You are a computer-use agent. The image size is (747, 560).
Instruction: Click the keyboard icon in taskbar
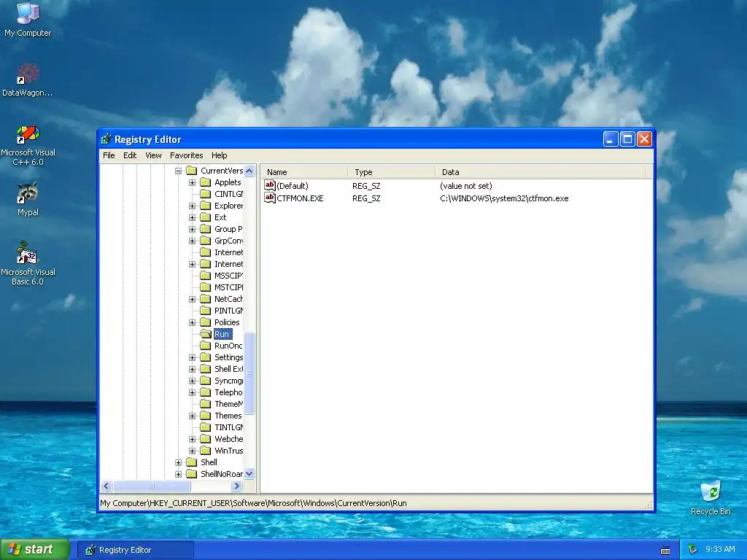[x=665, y=550]
